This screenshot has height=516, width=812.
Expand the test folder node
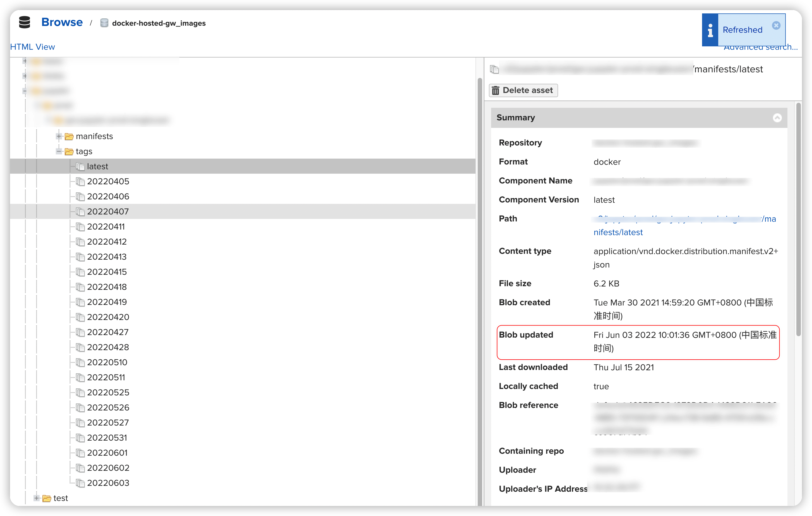37,498
